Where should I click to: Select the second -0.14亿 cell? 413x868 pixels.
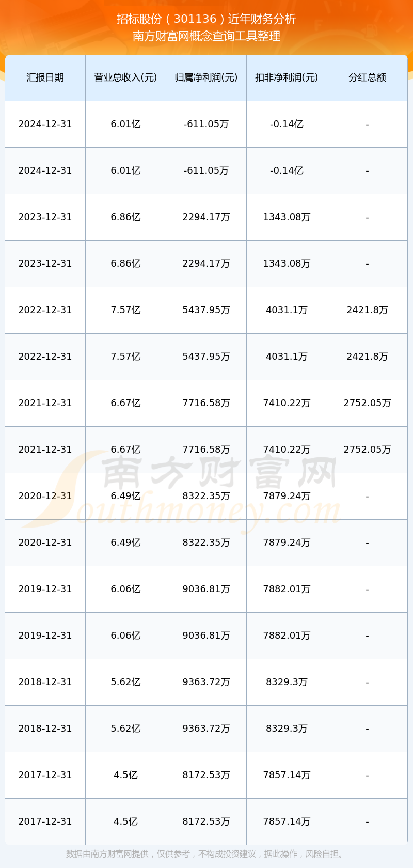pyautogui.click(x=287, y=171)
